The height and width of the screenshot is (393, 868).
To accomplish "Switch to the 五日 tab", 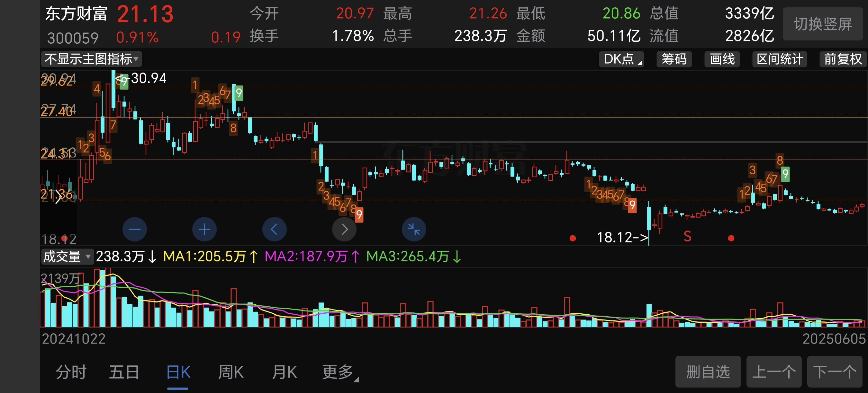I will click(x=124, y=372).
